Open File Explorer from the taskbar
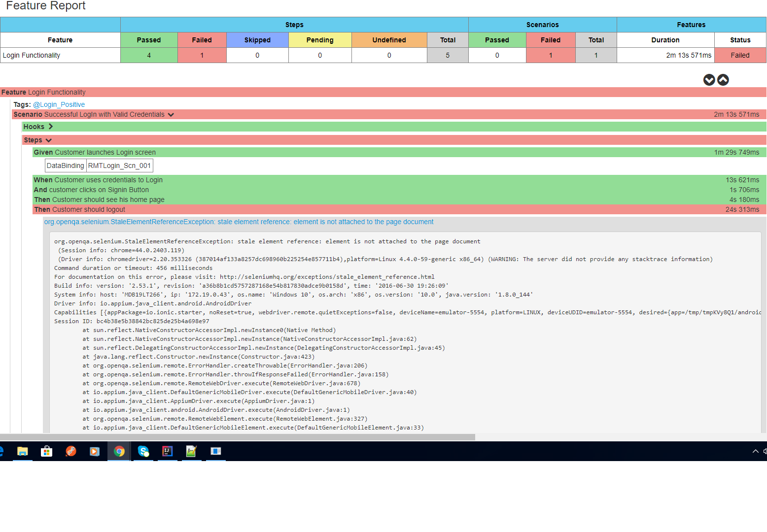The height and width of the screenshot is (532, 767). pyautogui.click(x=22, y=452)
